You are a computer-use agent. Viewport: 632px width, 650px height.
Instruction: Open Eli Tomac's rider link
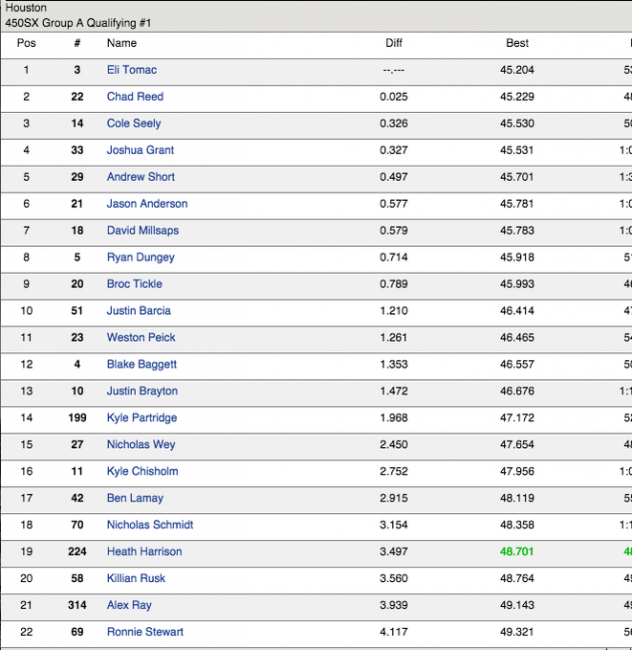click(131, 70)
